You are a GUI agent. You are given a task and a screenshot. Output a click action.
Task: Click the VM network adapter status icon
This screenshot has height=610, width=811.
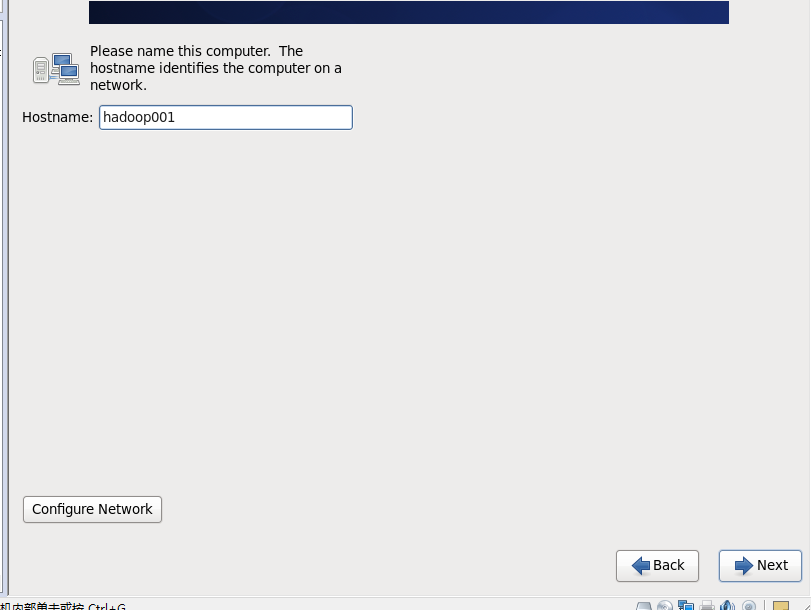pyautogui.click(x=686, y=605)
